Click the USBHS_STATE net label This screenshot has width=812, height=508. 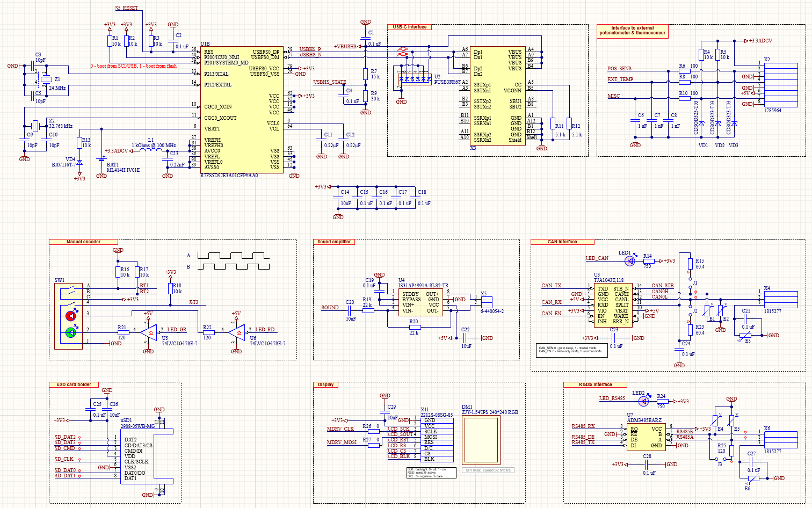[330, 82]
